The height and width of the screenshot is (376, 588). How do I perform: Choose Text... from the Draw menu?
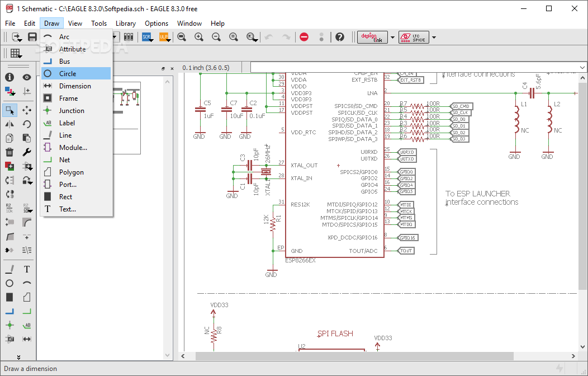point(76,209)
